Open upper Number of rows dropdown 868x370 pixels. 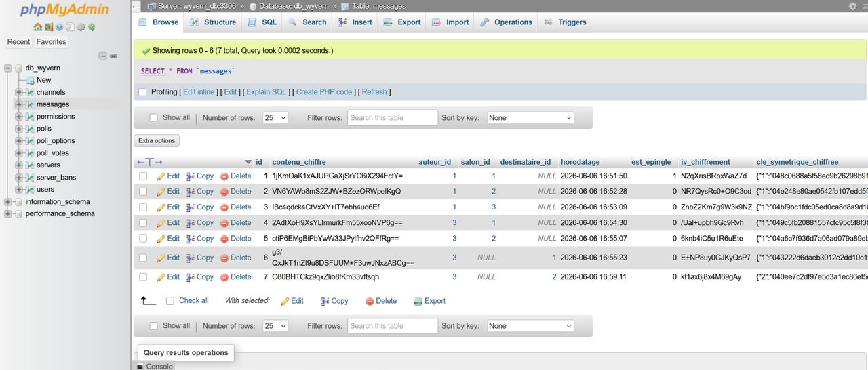click(275, 118)
